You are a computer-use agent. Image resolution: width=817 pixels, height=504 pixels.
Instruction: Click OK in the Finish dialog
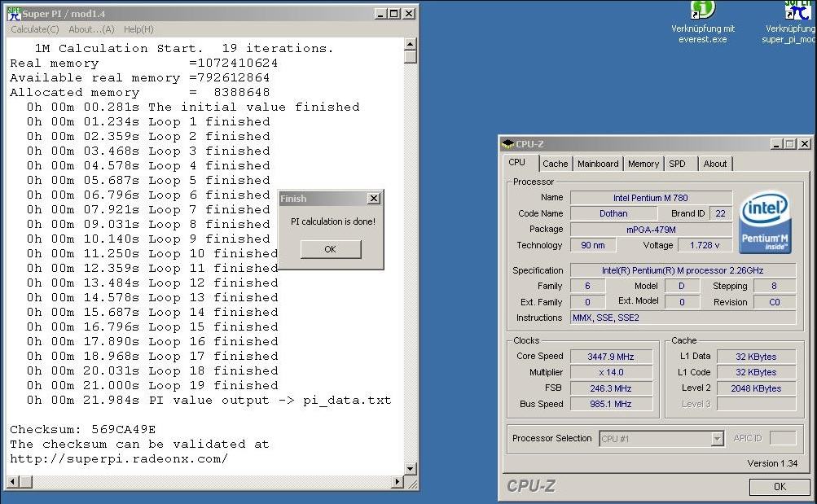pyautogui.click(x=331, y=249)
